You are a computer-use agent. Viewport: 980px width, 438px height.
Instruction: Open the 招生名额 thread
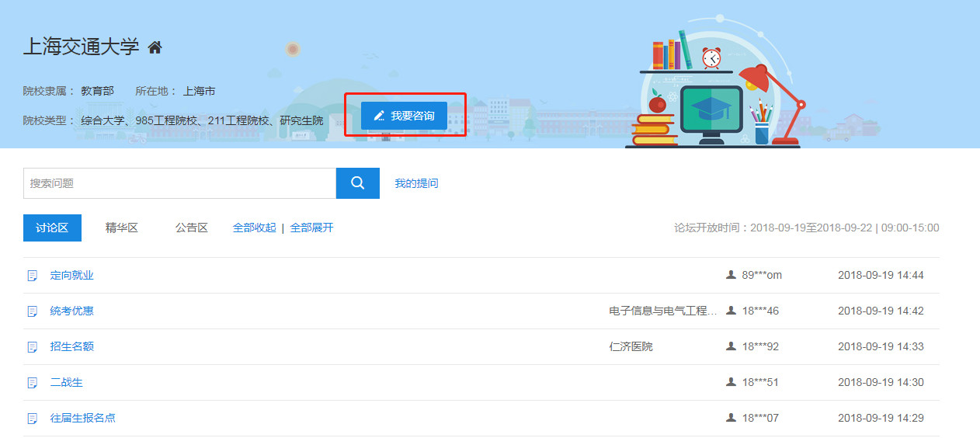click(x=72, y=346)
